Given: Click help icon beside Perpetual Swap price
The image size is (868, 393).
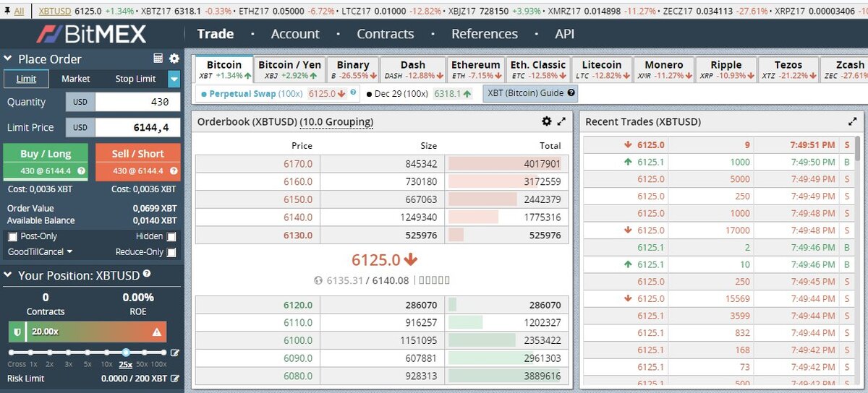Looking at the screenshot, I should [353, 92].
